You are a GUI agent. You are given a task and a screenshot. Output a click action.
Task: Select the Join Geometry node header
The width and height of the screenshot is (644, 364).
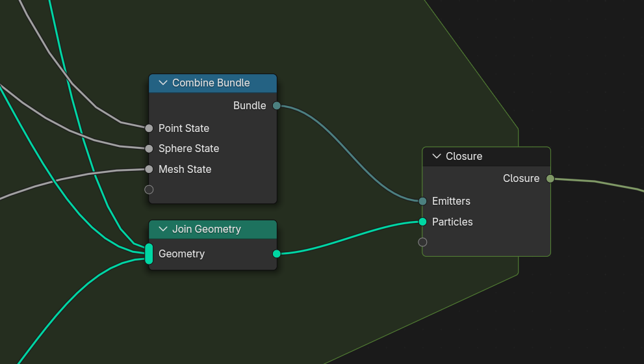[x=213, y=229]
